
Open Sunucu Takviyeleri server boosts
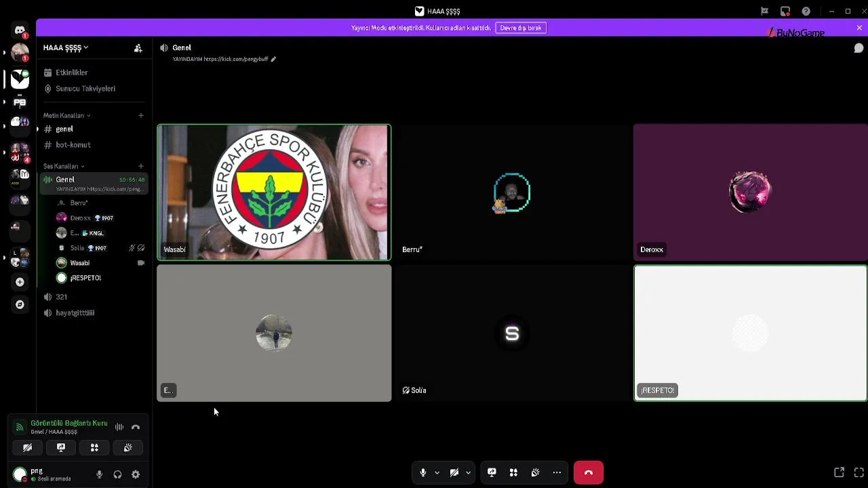(93, 89)
